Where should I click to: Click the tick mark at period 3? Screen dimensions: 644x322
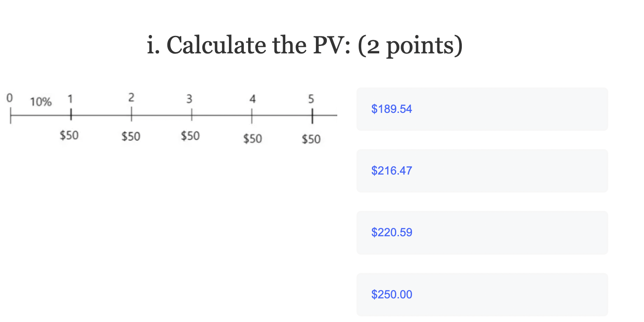click(191, 115)
